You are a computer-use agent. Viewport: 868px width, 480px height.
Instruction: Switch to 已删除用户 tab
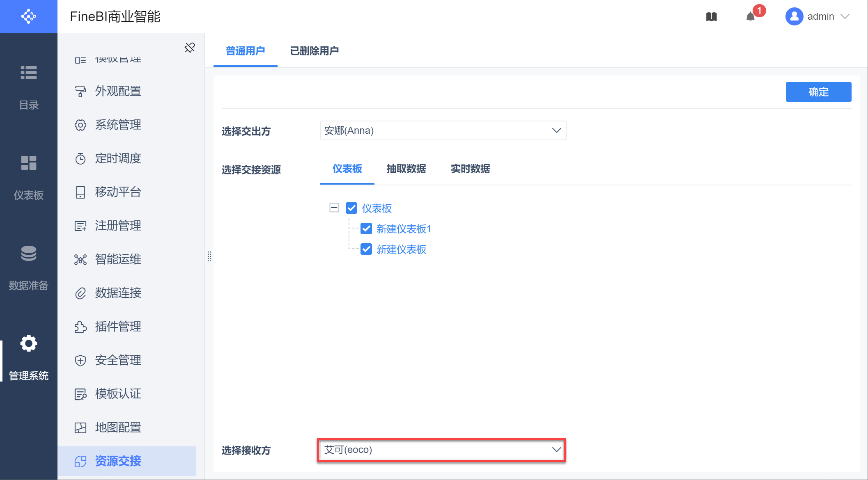pyautogui.click(x=315, y=51)
